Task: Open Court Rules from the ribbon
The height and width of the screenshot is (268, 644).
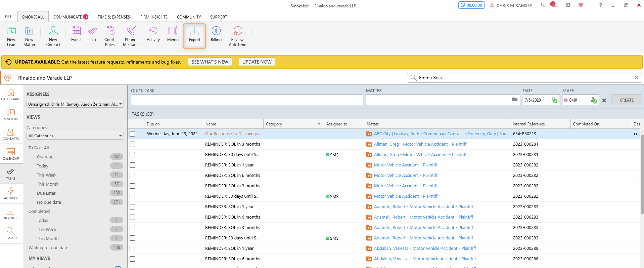Action: tap(110, 36)
